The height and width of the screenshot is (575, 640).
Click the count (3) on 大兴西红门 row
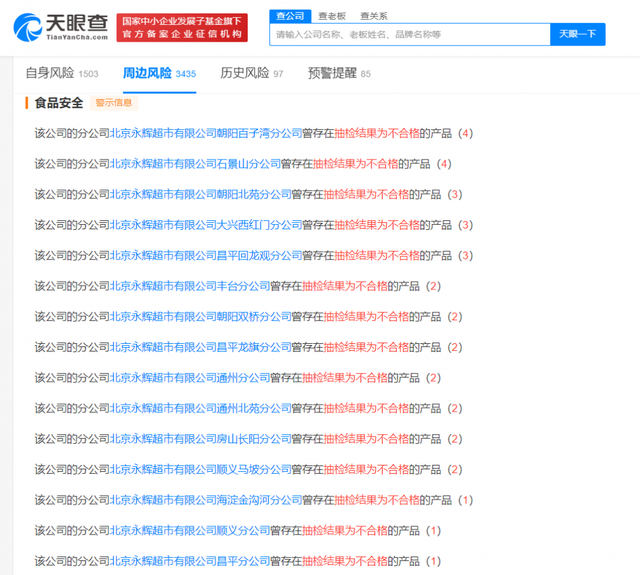click(x=465, y=225)
